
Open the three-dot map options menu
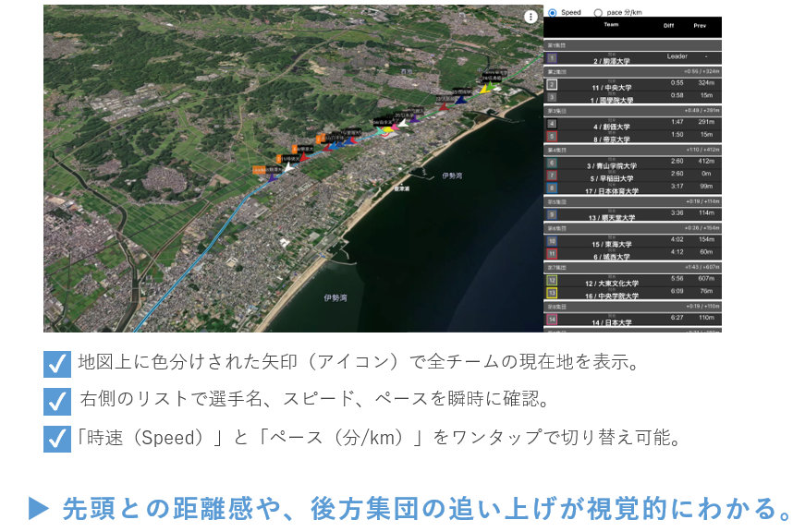531,17
